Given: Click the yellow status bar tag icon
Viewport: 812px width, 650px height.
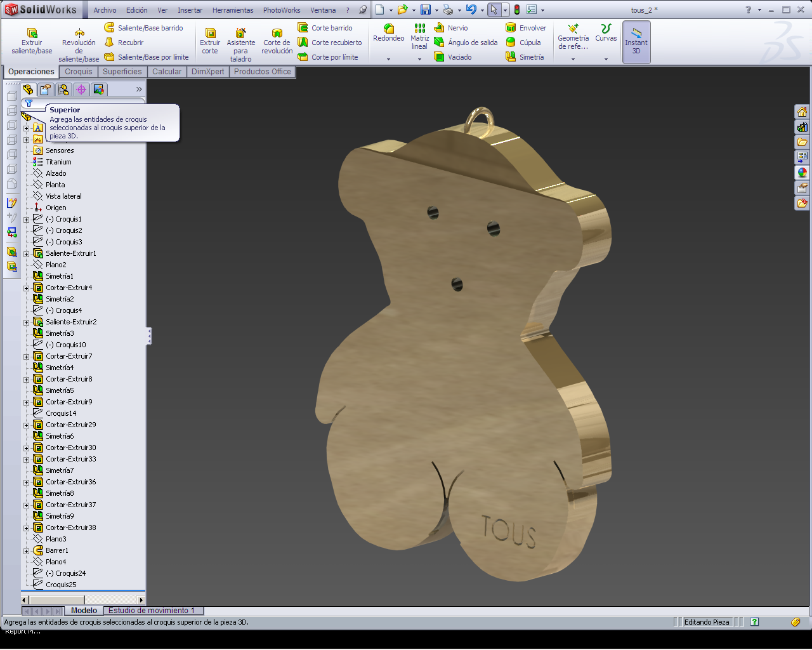Looking at the screenshot, I should [x=796, y=622].
